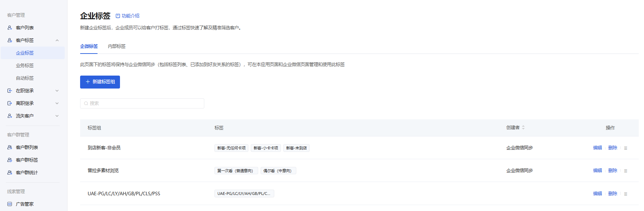
Task: Click the 新客-无任何卡项 tag
Action: 231,148
